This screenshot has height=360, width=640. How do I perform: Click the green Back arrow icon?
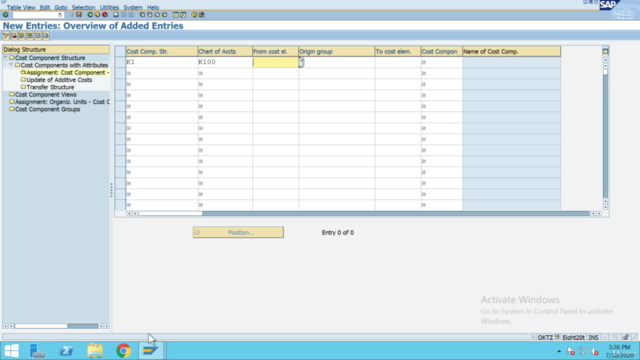[90, 15]
